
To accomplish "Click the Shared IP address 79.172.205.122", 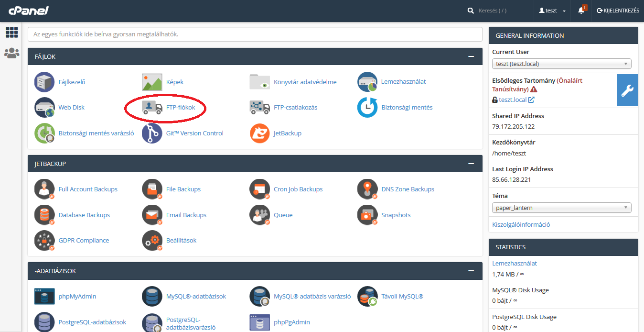I will point(514,127).
